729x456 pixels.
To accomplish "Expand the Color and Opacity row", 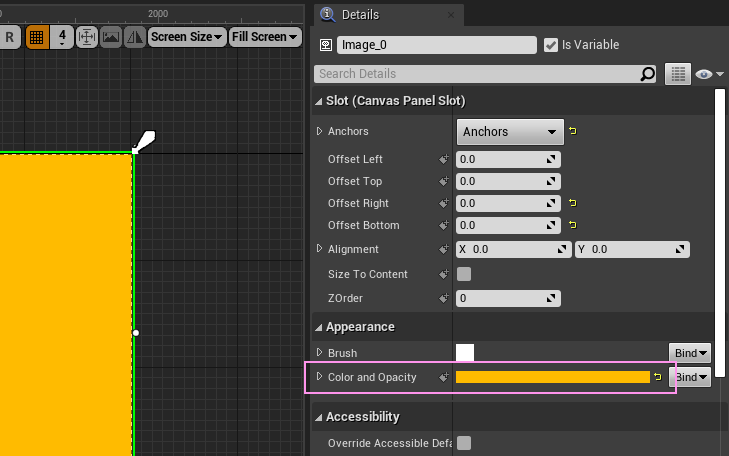I will coord(319,377).
